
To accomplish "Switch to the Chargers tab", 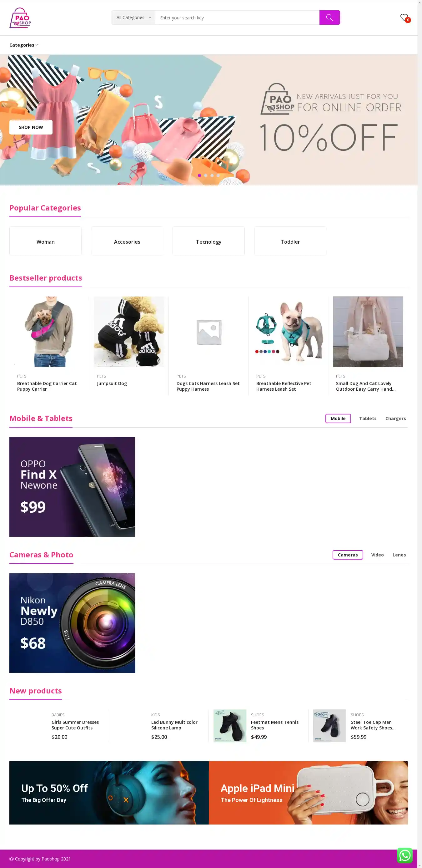I will (395, 418).
